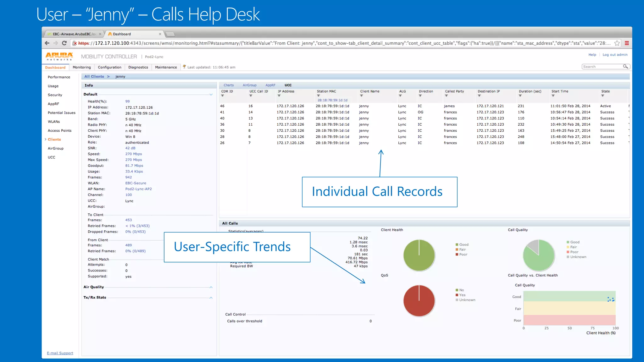This screenshot has height=362, width=644.
Task: Close the Dashboard browser tab
Action: click(x=160, y=34)
